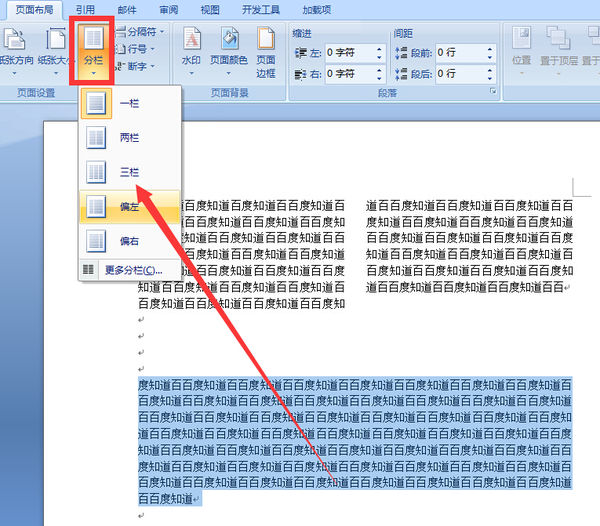Image resolution: width=600 pixels, height=526 pixels.
Task: Click the 纸张方向 orientation icon
Action: [15, 39]
